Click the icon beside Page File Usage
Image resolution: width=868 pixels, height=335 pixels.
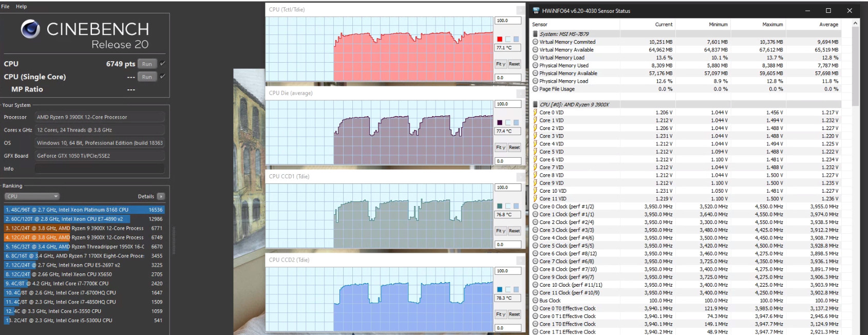(535, 89)
